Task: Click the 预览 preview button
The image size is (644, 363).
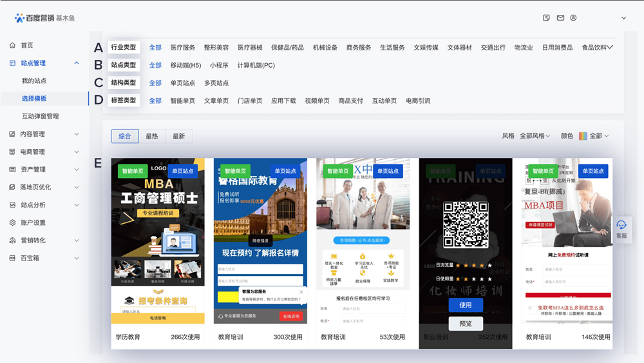Action: (x=466, y=324)
